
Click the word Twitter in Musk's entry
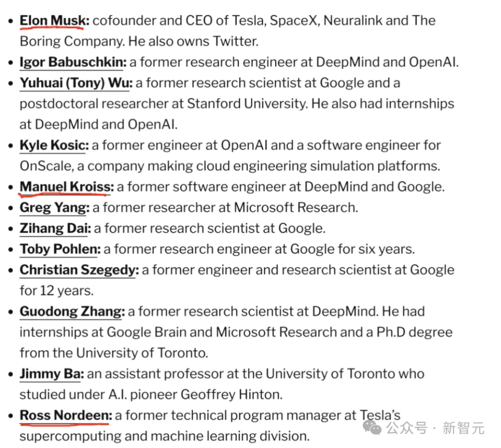tap(235, 41)
